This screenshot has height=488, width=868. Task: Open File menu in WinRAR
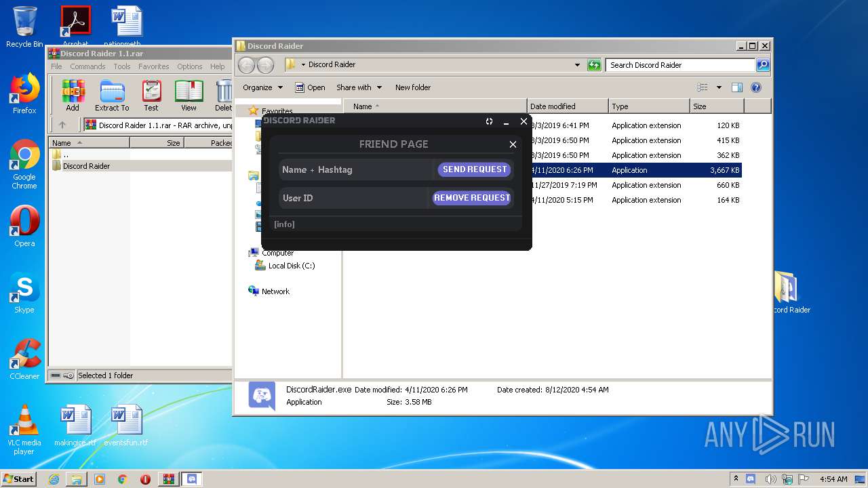pos(56,66)
